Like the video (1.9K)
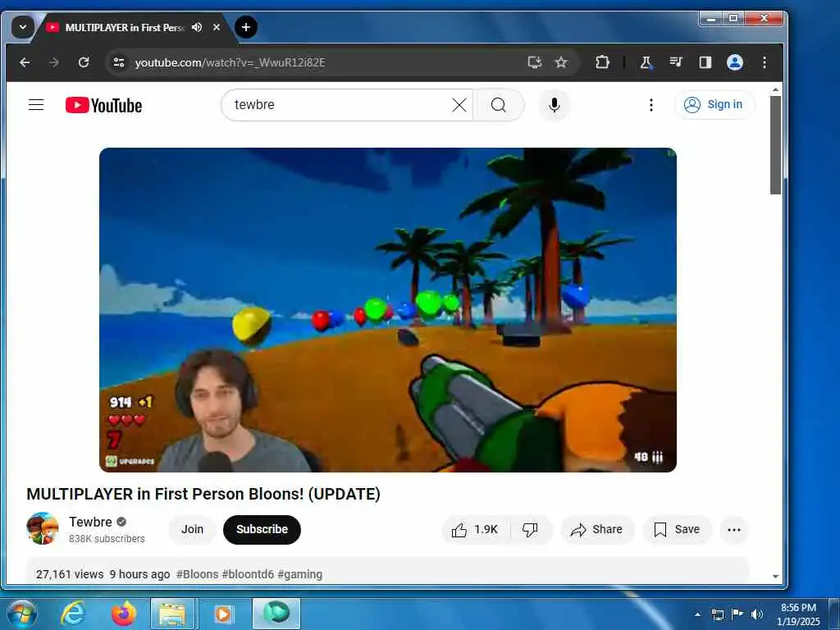 point(475,530)
